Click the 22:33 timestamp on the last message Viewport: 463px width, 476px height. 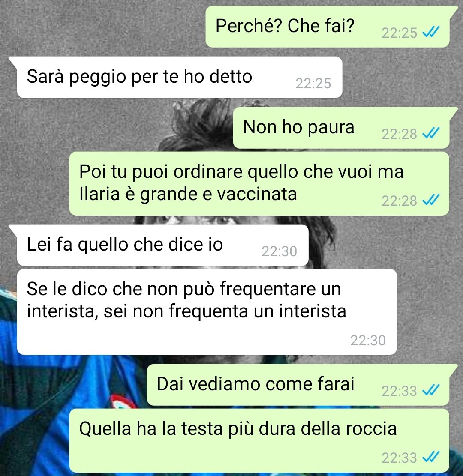(399, 458)
